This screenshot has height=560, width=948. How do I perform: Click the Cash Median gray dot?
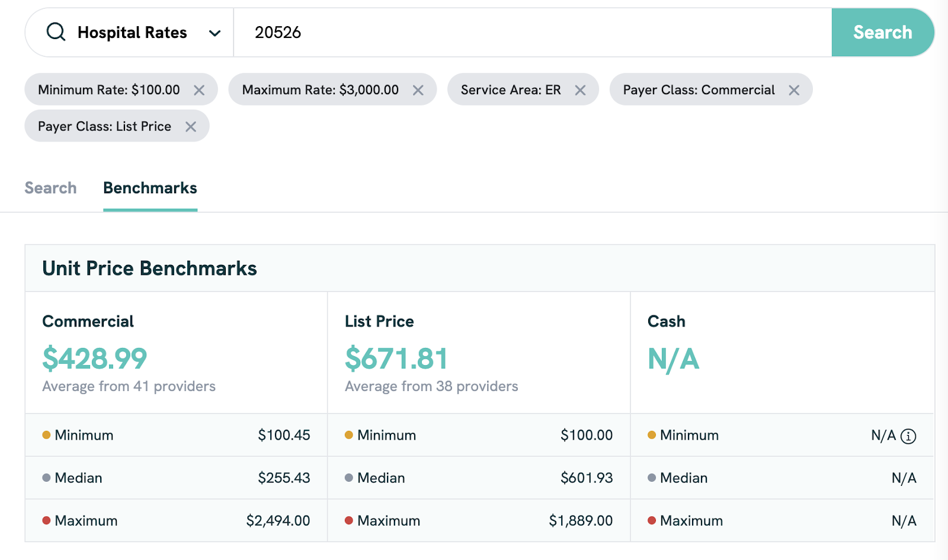pos(652,478)
